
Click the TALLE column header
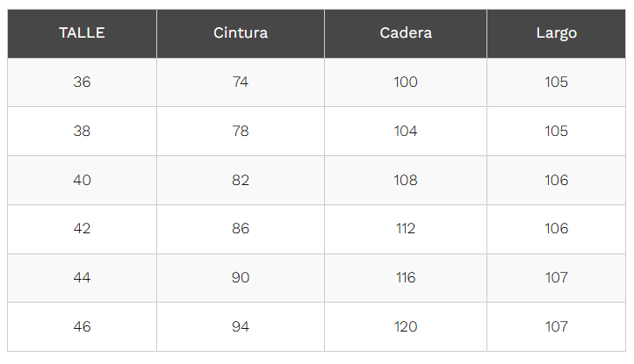pos(82,33)
